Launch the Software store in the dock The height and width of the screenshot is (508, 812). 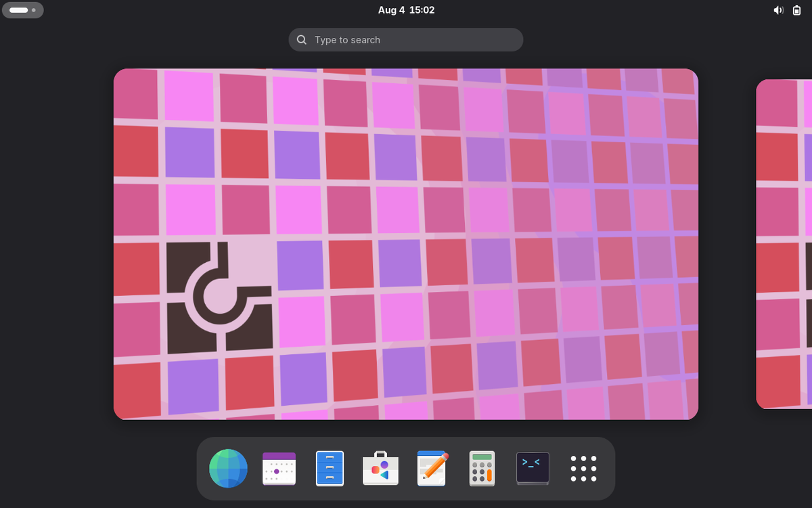[380, 468]
